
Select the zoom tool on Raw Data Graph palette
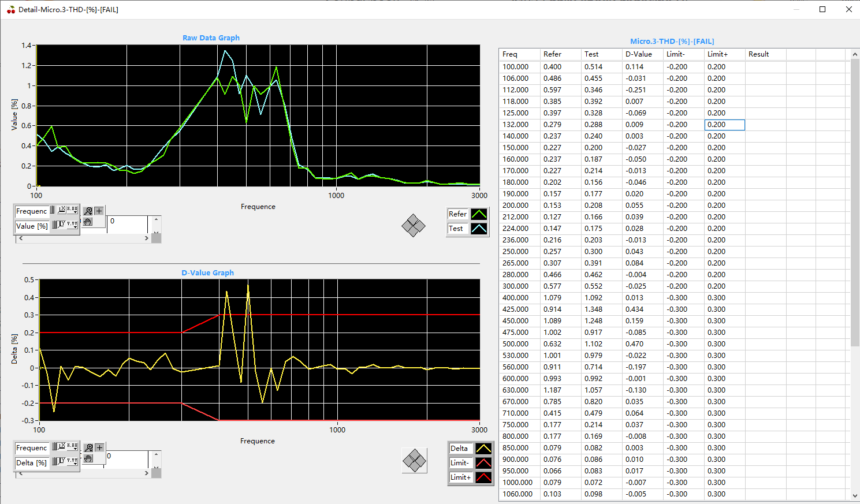click(x=88, y=211)
